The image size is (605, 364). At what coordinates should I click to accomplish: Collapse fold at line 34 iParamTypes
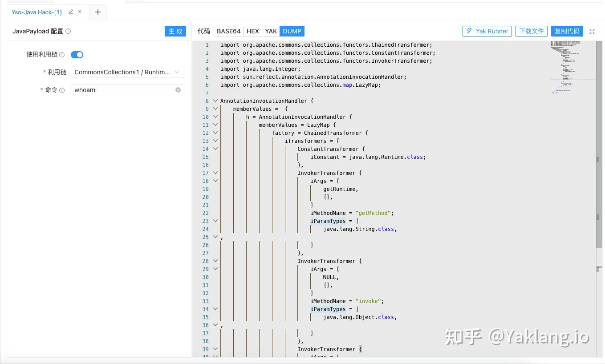coord(215,309)
